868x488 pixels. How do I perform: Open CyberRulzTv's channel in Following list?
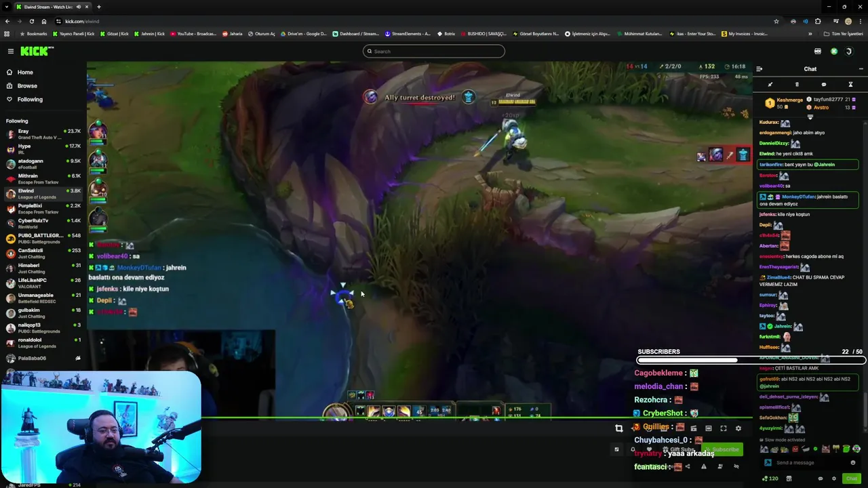(x=43, y=224)
